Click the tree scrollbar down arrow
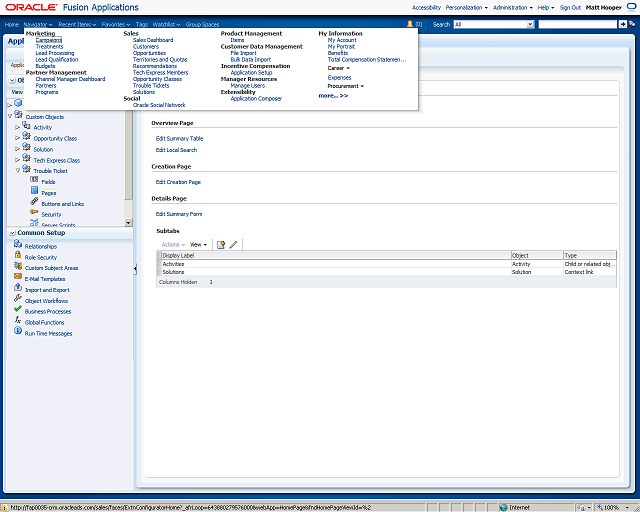This screenshot has height=512, width=640. pyautogui.click(x=129, y=223)
